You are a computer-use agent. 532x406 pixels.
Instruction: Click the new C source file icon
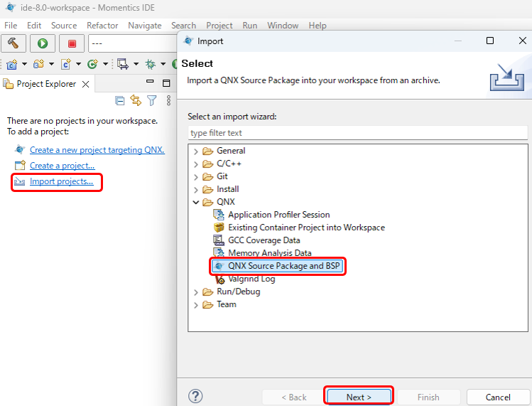point(66,64)
